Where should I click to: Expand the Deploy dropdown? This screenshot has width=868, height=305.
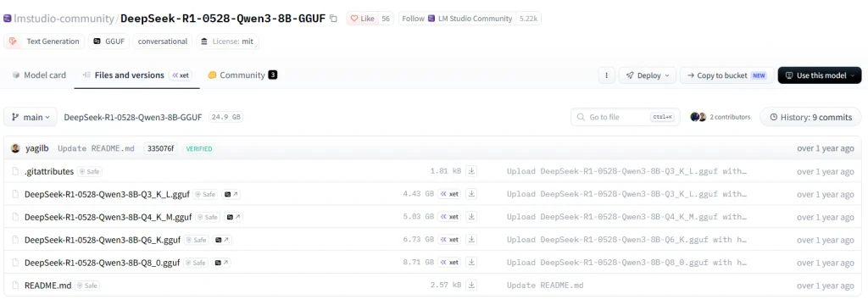648,75
